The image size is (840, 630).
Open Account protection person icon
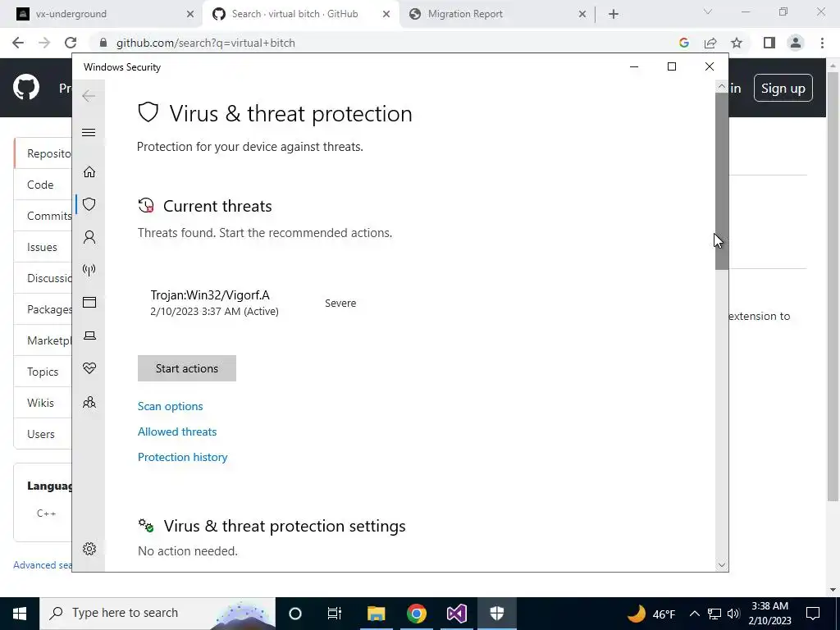(x=89, y=237)
